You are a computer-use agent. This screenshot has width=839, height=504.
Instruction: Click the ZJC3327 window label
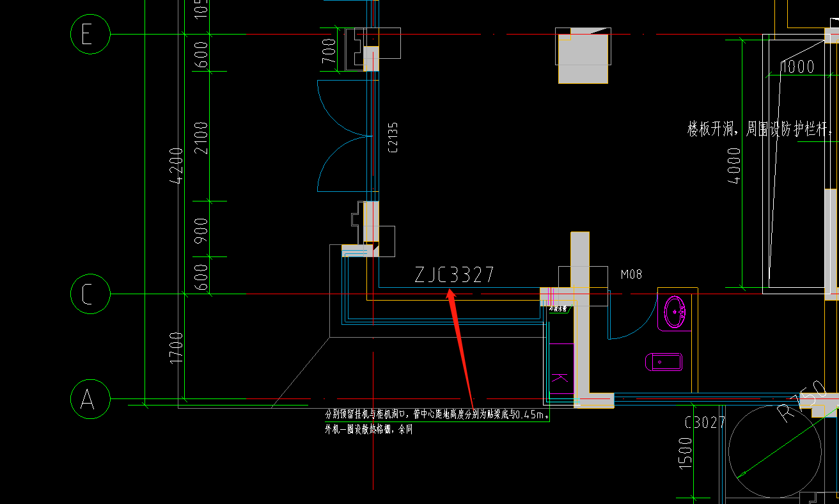click(x=454, y=275)
